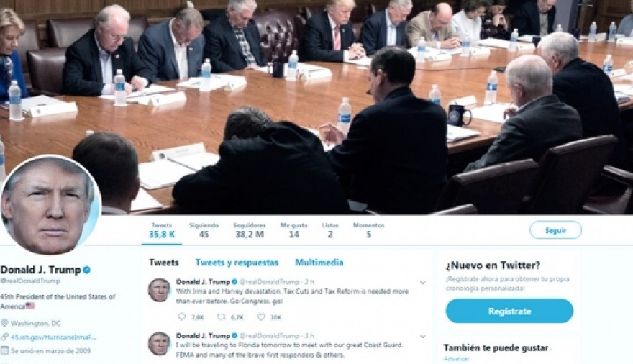Click the reply icon on the Irma tweet
Viewport: 633px width, 364px height.
[182, 317]
